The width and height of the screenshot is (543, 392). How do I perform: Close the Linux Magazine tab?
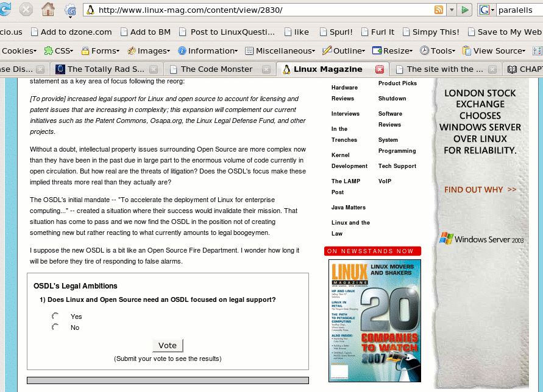tap(380, 69)
